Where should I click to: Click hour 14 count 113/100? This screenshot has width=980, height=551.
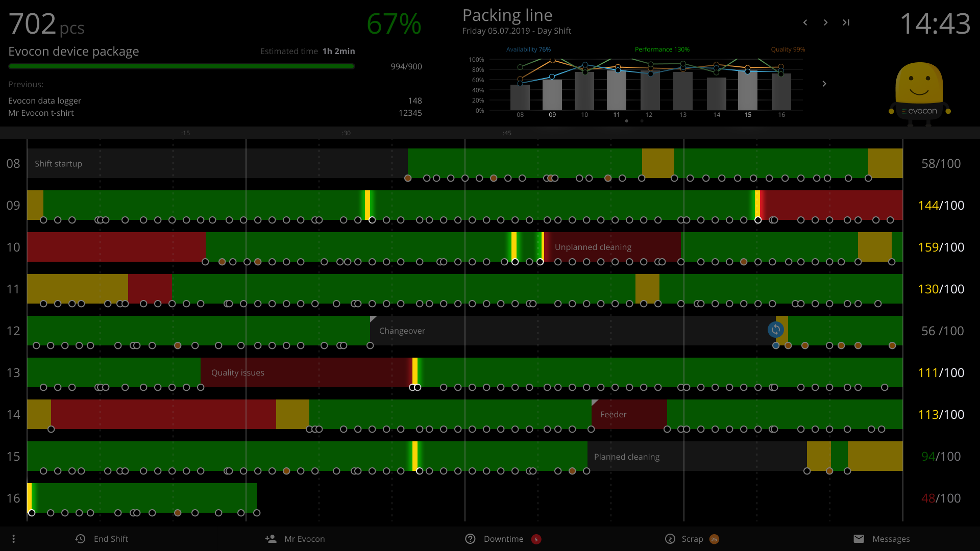click(x=941, y=414)
